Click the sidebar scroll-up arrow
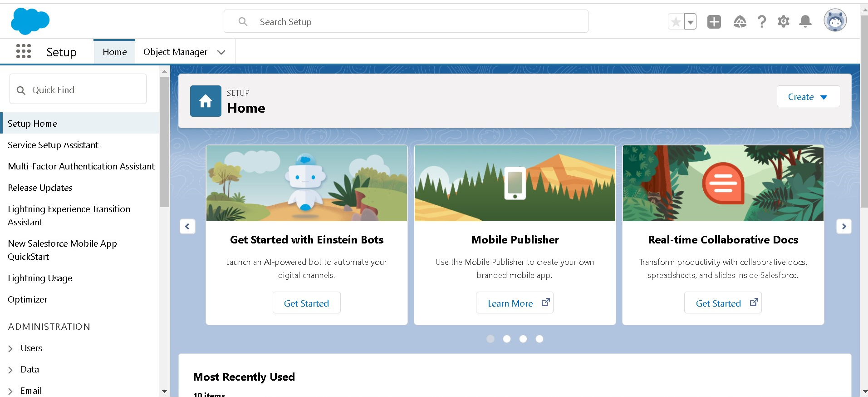 click(164, 71)
